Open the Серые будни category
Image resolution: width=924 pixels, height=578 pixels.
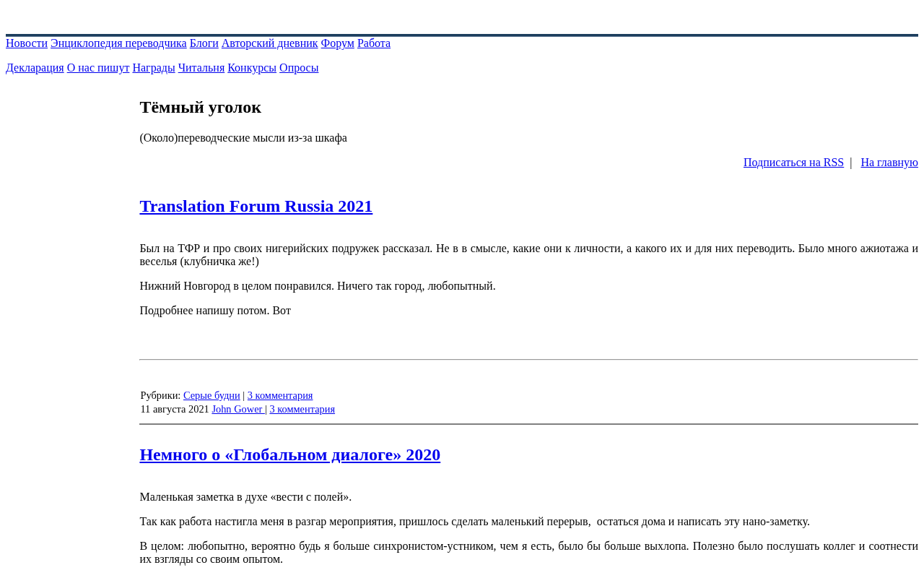pyautogui.click(x=212, y=395)
